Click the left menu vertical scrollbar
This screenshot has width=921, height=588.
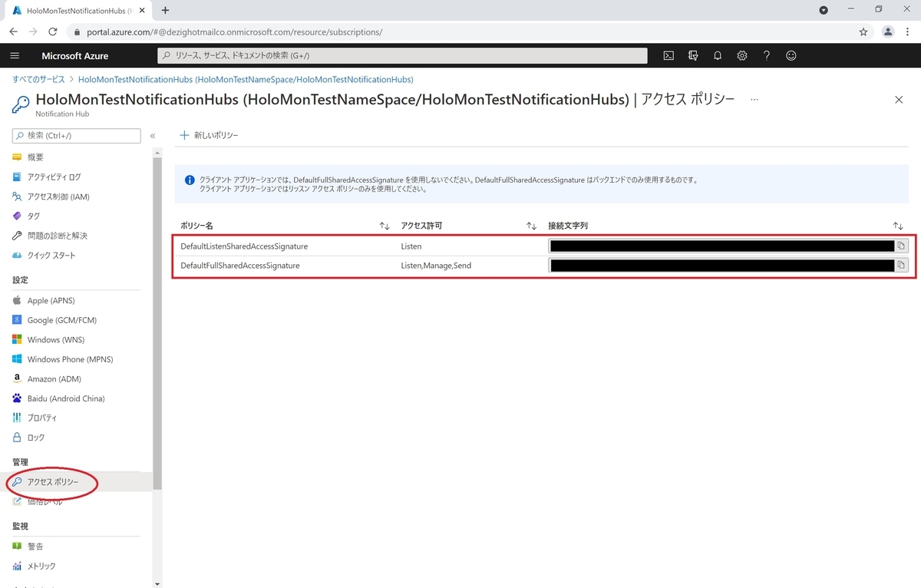click(157, 322)
